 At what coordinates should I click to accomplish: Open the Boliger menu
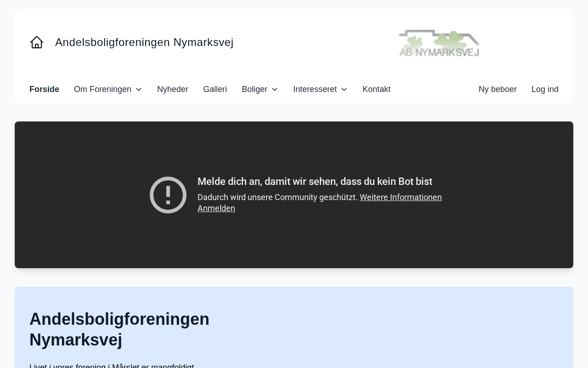tap(254, 89)
